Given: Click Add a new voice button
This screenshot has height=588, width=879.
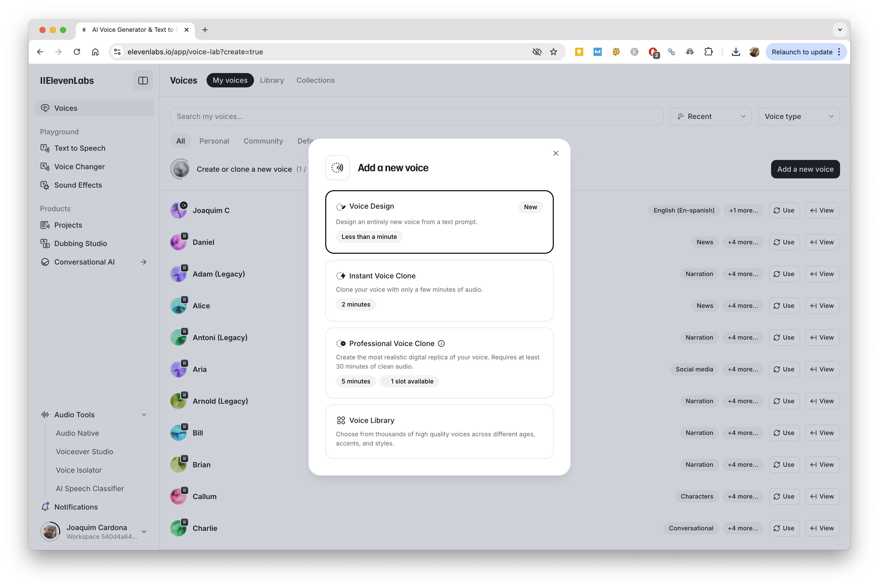Looking at the screenshot, I should point(805,169).
